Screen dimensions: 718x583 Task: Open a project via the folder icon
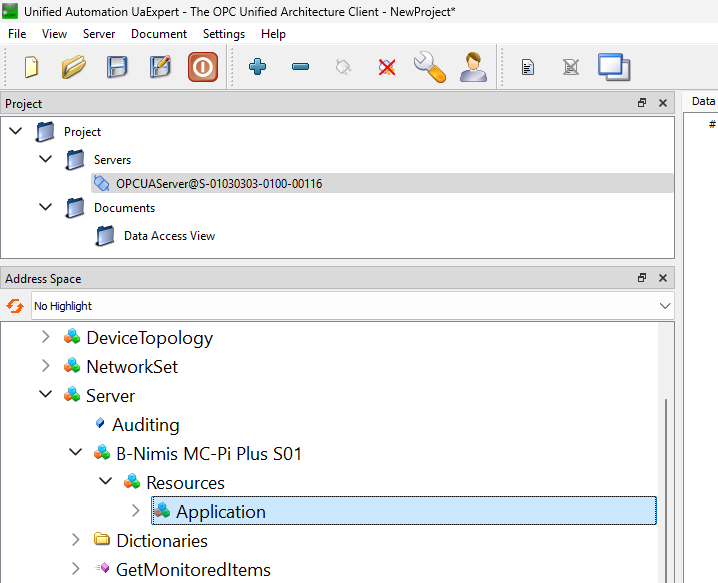(x=74, y=67)
